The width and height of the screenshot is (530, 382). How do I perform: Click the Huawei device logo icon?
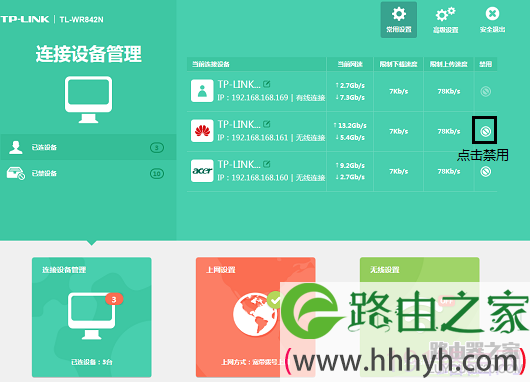(x=202, y=130)
